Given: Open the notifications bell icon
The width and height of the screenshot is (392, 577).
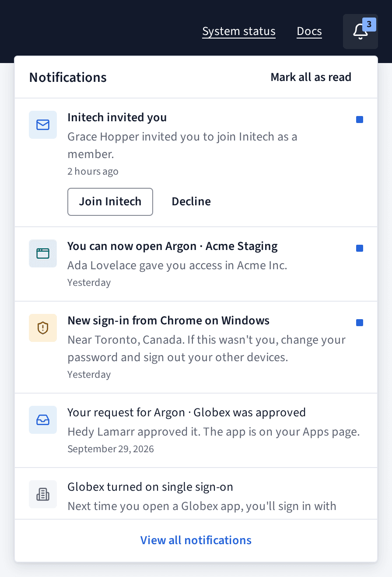Looking at the screenshot, I should click(360, 32).
